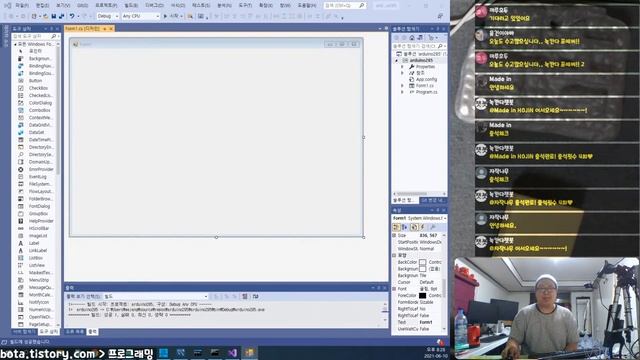Image resolution: width=640 pixels, height=360 pixels.
Task: Open the Debug configuration dropdown
Action: click(108, 16)
